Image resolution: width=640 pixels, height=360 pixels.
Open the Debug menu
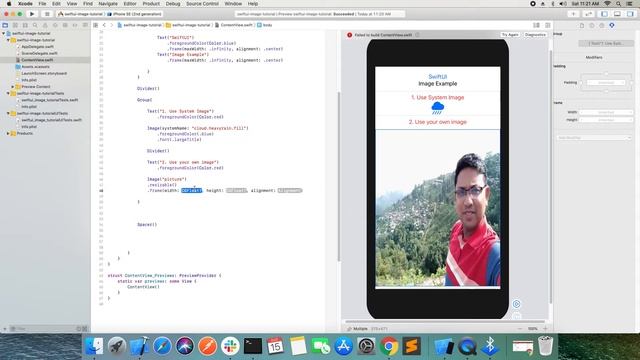point(173,4)
